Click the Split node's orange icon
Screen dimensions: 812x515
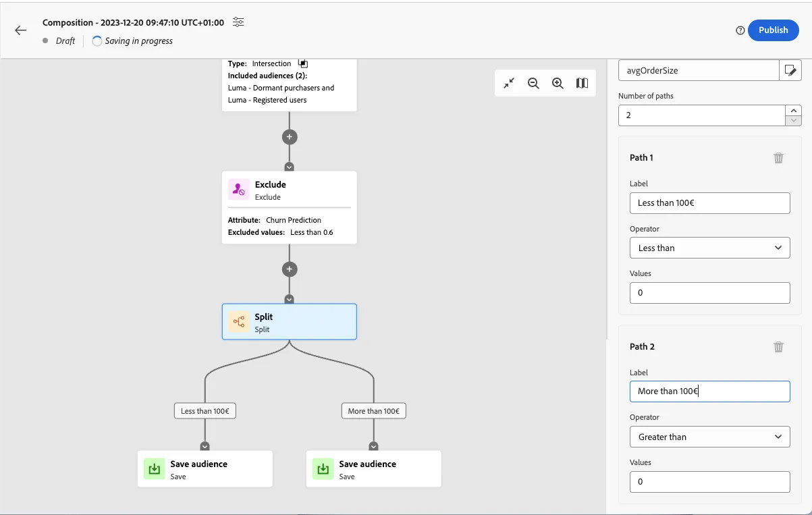click(x=238, y=322)
